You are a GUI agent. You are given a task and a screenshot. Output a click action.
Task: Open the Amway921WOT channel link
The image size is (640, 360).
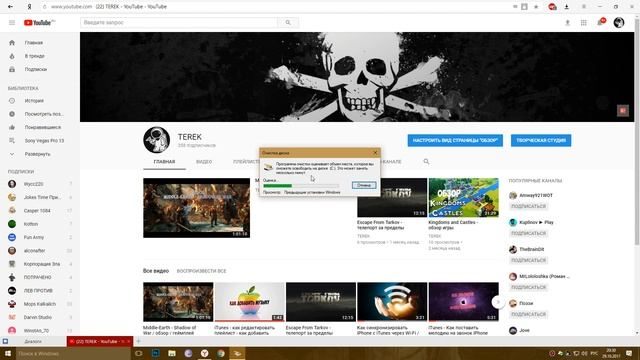click(x=536, y=196)
